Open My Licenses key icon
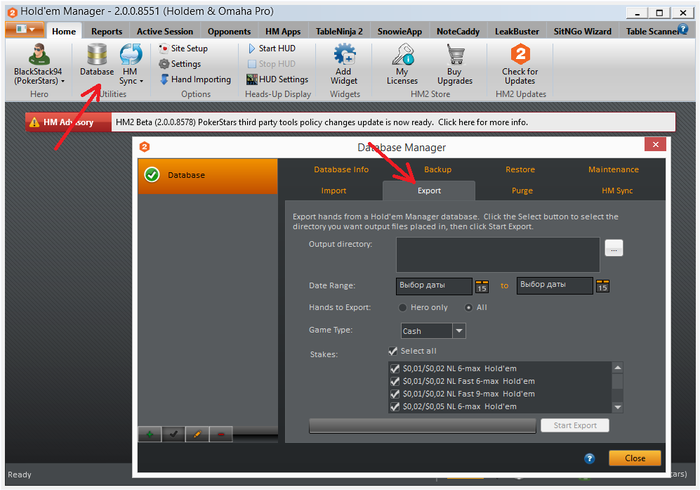This screenshot has height=490, width=700. 403,54
